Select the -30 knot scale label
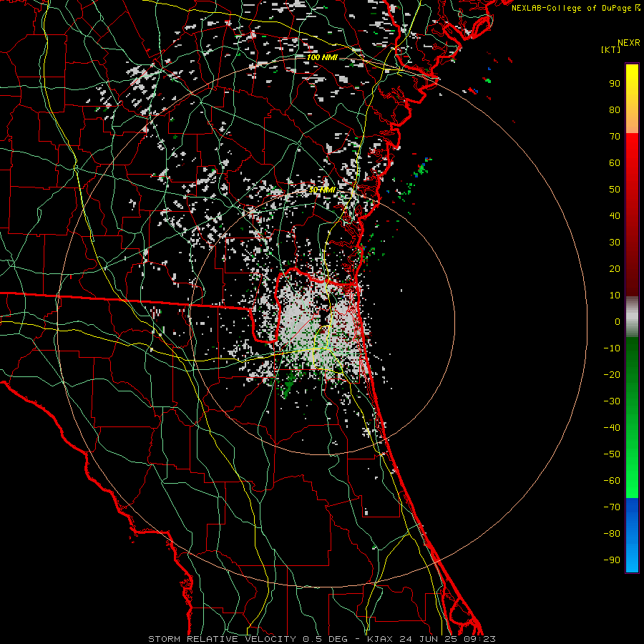This screenshot has height=644, width=644. coord(612,401)
